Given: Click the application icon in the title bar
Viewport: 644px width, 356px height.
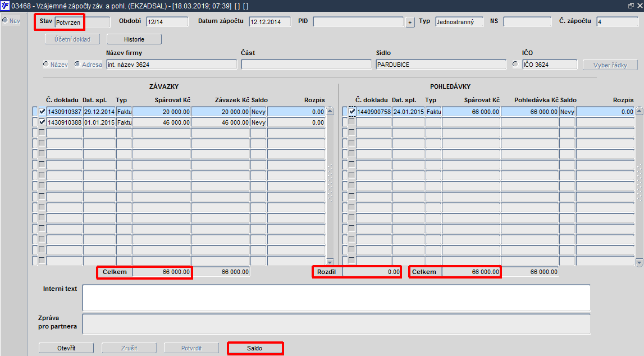Looking at the screenshot, I should click(x=5, y=6).
